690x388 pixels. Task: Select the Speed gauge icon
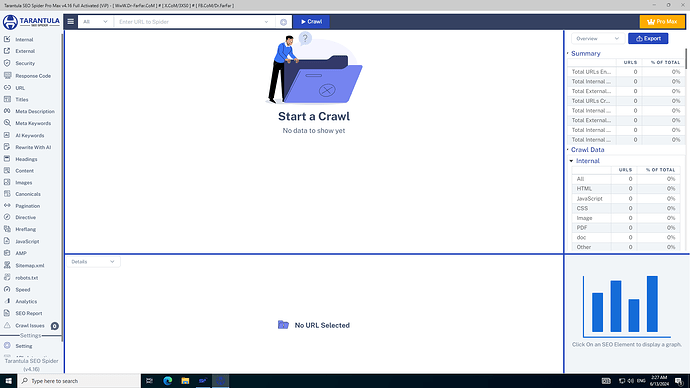[x=7, y=289]
